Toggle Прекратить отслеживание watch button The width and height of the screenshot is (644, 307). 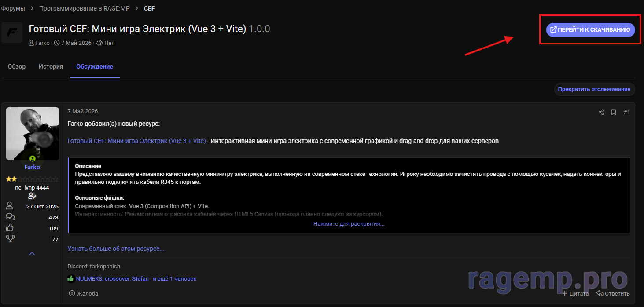point(594,89)
